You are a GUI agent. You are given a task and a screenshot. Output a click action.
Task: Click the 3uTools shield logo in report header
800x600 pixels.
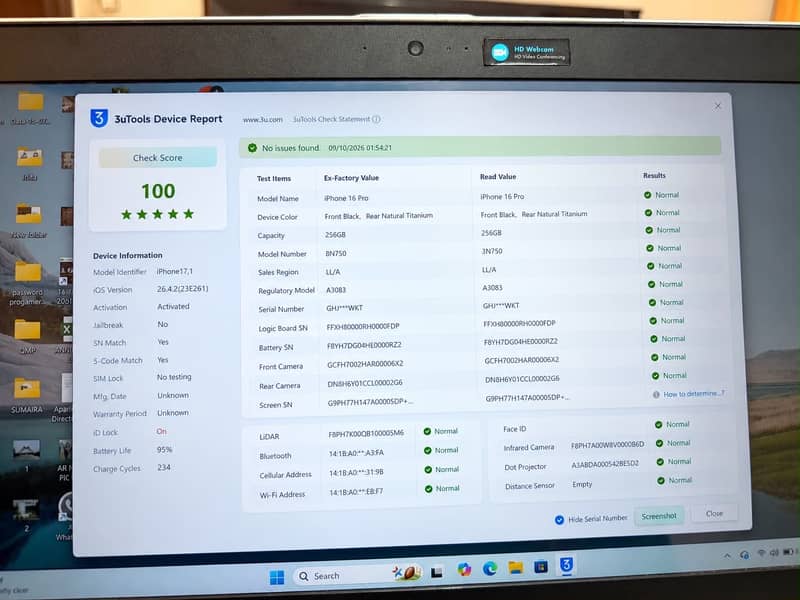click(x=99, y=118)
